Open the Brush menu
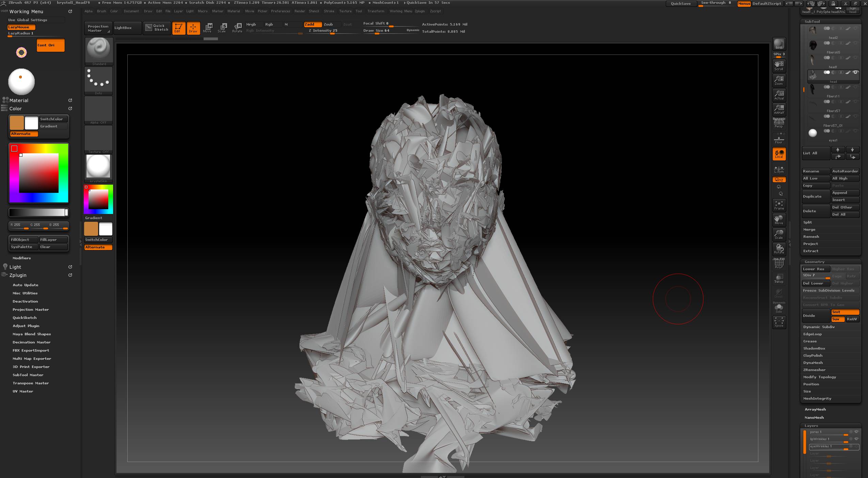868x478 pixels. pyautogui.click(x=101, y=11)
